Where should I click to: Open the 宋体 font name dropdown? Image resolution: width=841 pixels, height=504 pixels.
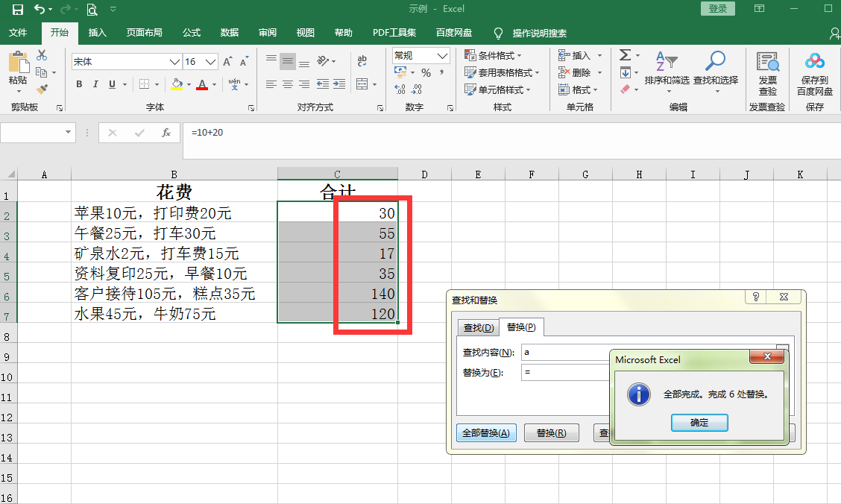[x=174, y=62]
